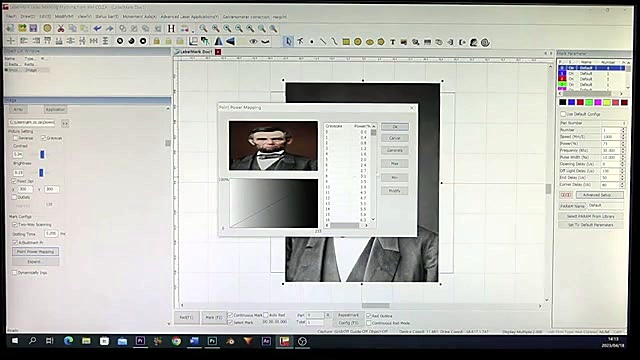Click Cancel in Point Power Mapping
Viewport: 640px width, 360px height.
pos(394,138)
